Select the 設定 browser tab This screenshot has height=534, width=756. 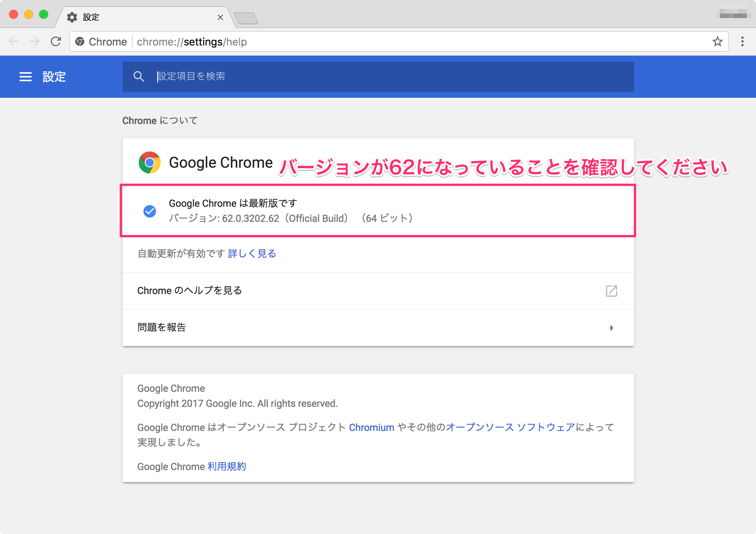click(146, 17)
